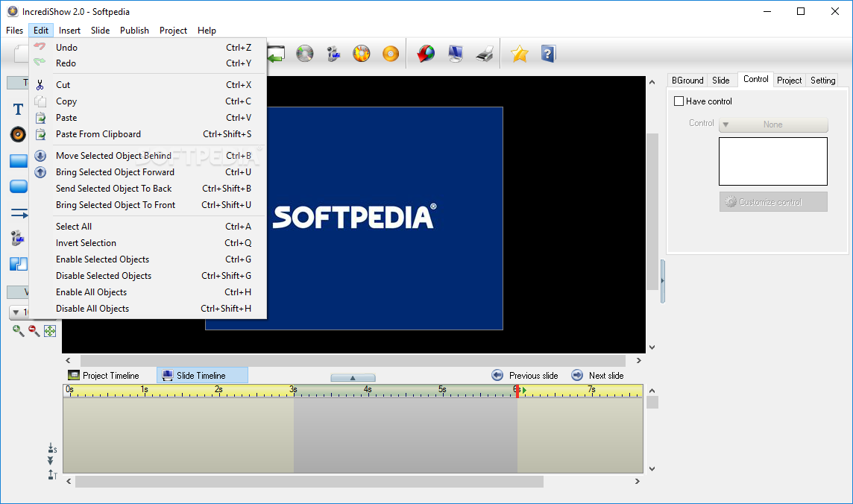The height and width of the screenshot is (504, 853).
Task: Click the printer toolbar icon
Action: (x=484, y=54)
